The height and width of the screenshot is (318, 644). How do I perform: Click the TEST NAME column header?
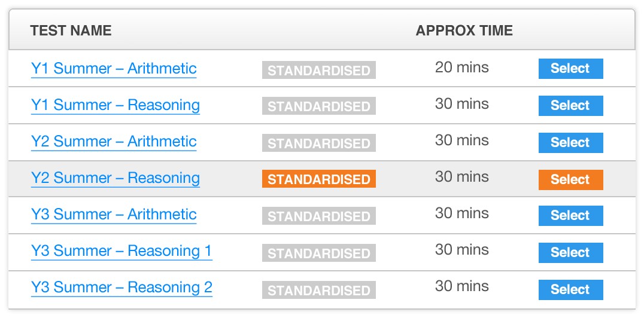coord(71,30)
